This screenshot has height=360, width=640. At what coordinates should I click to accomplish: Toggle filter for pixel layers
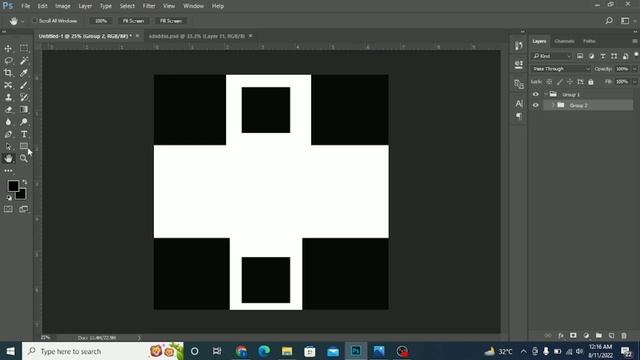point(580,56)
